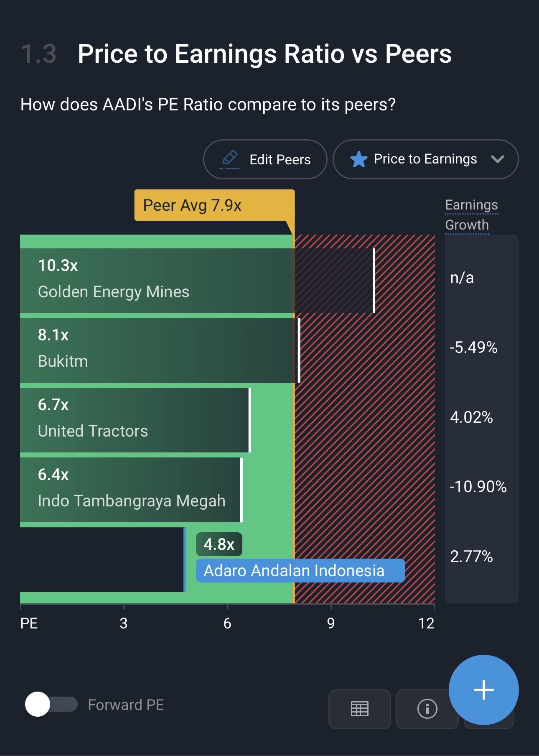Viewport: 539px width, 756px height.
Task: Click the Edit Peers button
Action: 265,159
